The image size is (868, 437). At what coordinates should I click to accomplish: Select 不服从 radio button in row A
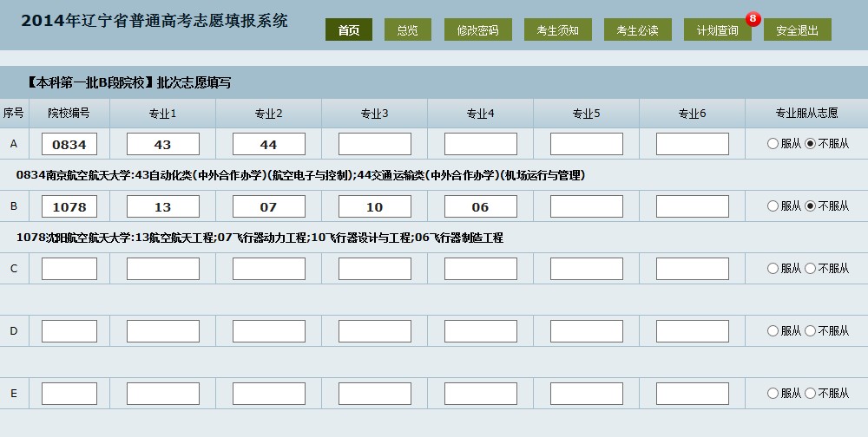(811, 144)
